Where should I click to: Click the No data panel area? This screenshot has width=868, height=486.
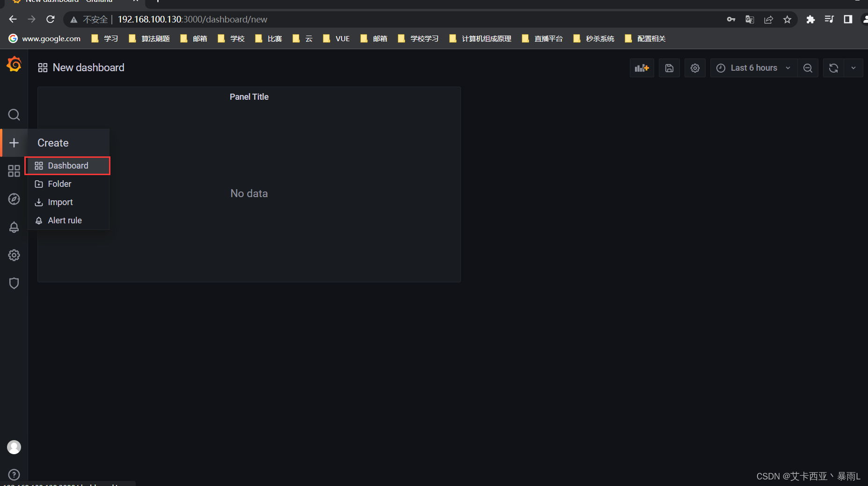pyautogui.click(x=249, y=193)
